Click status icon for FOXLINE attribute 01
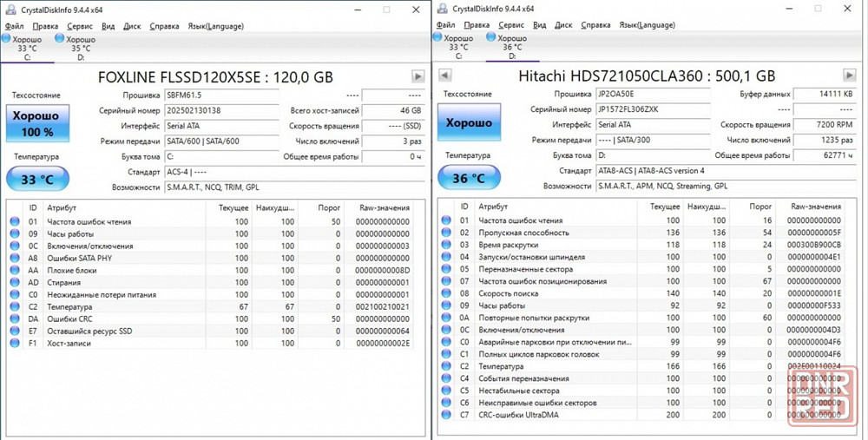Screen dimensions: 868x440 tap(15, 222)
